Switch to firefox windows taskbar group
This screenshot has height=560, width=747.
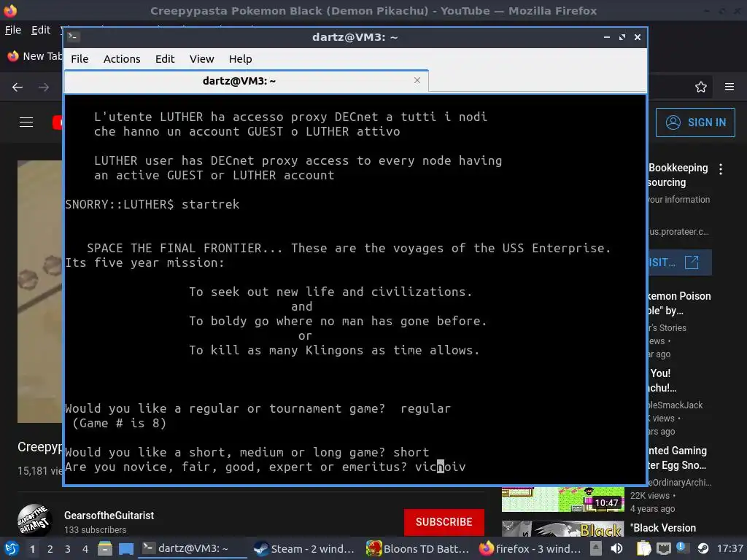click(x=530, y=548)
